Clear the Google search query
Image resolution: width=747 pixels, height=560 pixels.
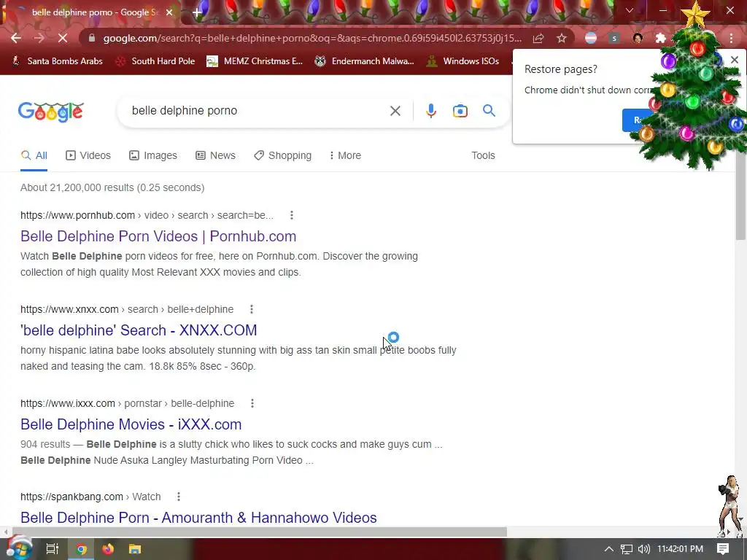point(395,111)
